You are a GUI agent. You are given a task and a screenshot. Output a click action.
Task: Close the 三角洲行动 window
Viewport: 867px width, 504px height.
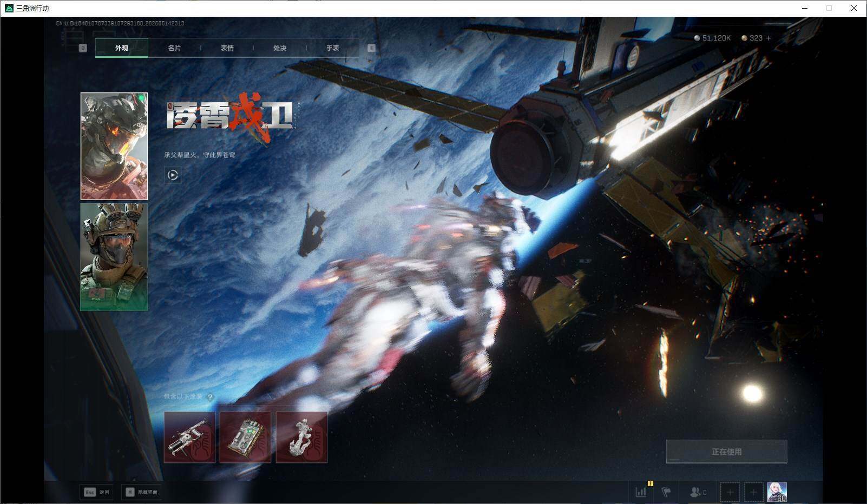pyautogui.click(x=854, y=8)
